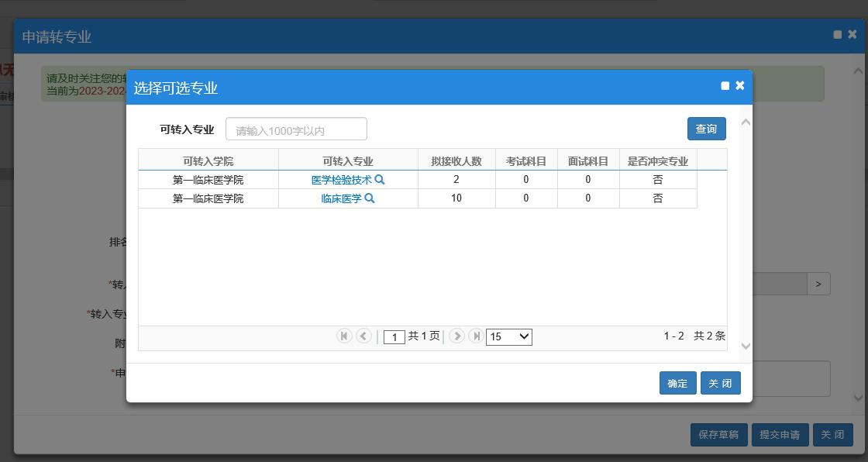Click the page number input box
Viewport: 868px width, 462px height.
point(394,337)
